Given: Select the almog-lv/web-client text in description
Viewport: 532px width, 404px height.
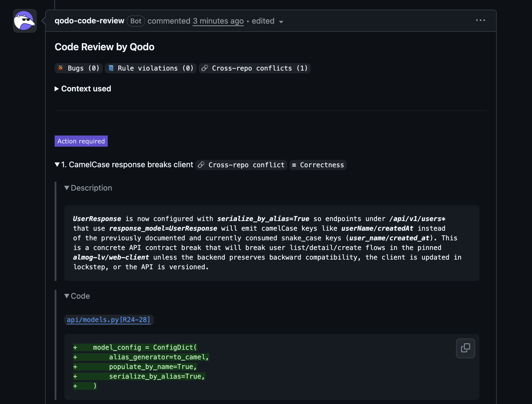Looking at the screenshot, I should pyautogui.click(x=111, y=257).
